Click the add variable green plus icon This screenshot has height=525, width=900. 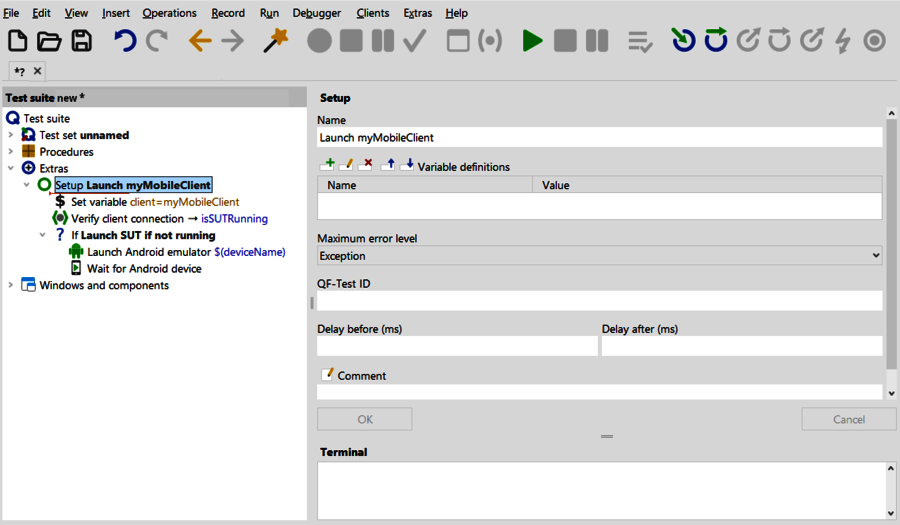(x=327, y=165)
